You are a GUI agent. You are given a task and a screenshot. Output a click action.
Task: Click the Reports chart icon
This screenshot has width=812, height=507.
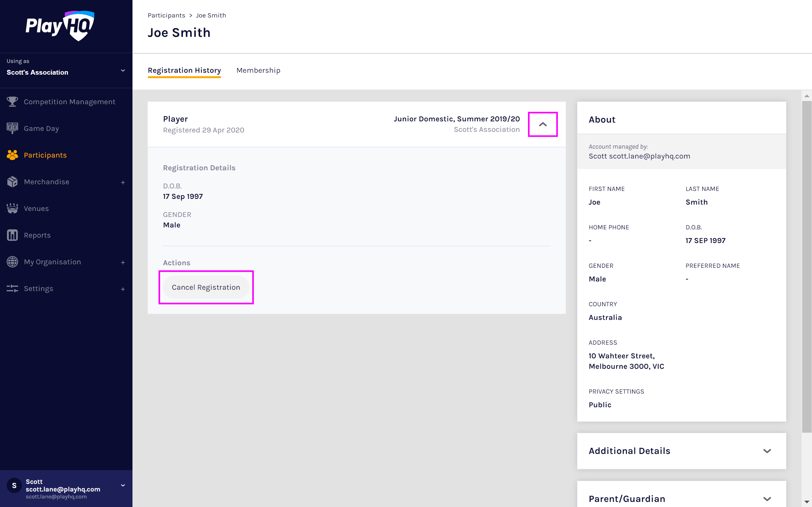[12, 235]
